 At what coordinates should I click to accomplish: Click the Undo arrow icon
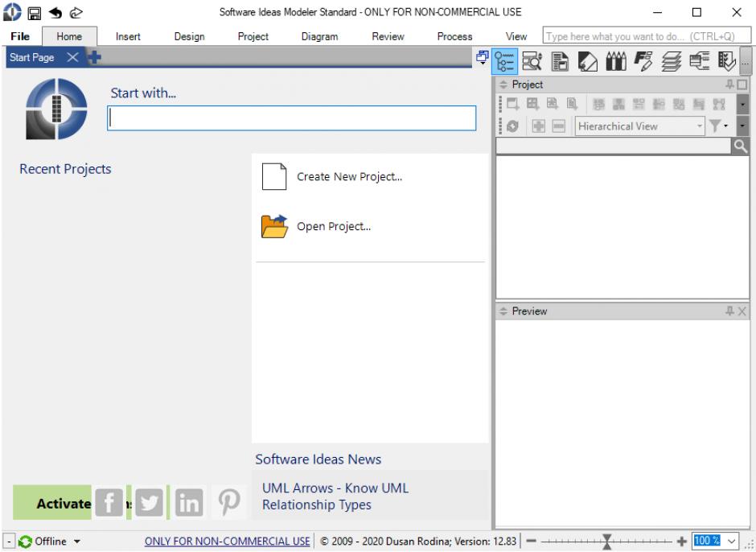coord(55,13)
